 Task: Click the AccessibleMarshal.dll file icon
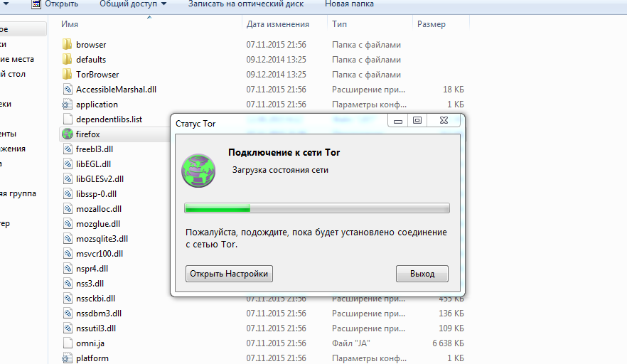click(68, 90)
